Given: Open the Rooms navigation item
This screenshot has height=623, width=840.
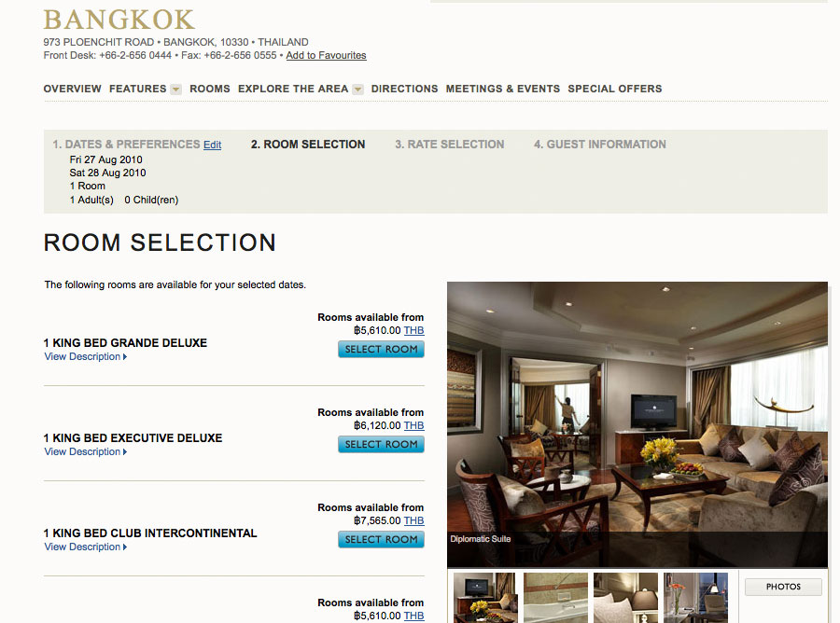Looking at the screenshot, I should point(209,89).
